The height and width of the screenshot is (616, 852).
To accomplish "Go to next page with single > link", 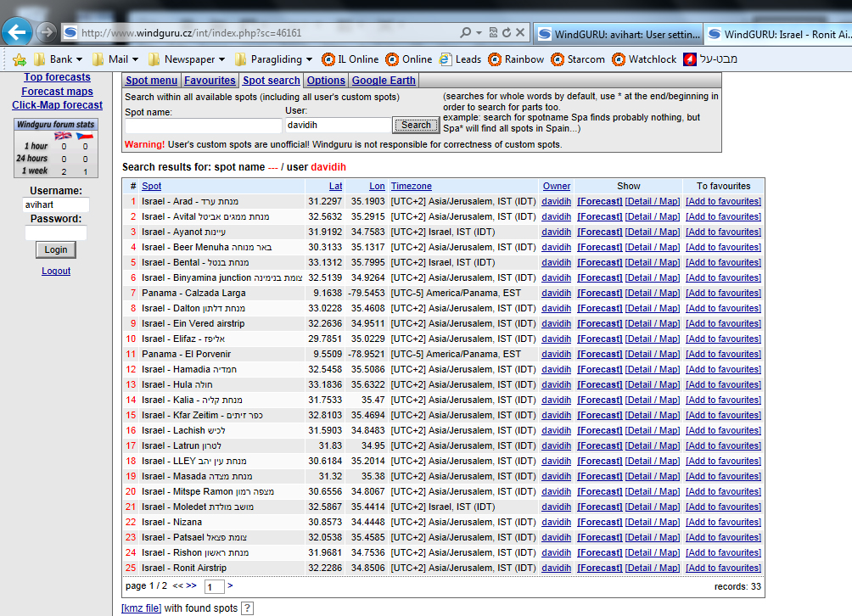I will [230, 585].
